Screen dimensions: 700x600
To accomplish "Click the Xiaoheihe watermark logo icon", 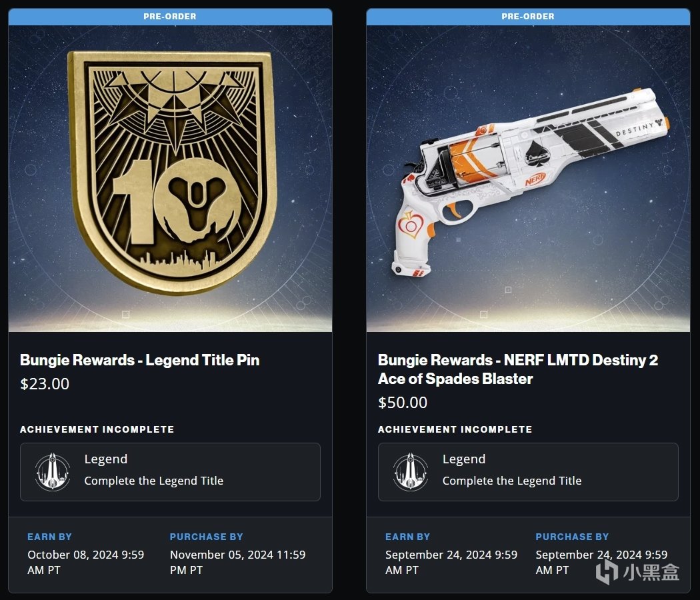I will [607, 572].
